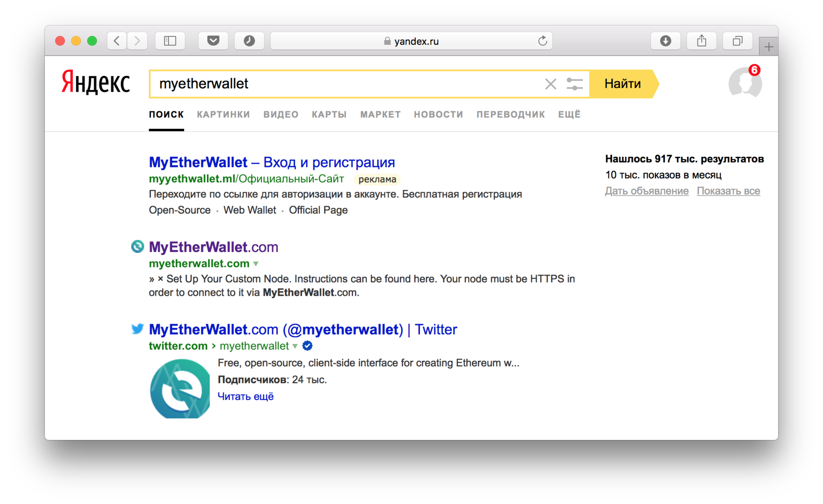
Task: Go forward using Safari's forward arrow
Action: (137, 41)
